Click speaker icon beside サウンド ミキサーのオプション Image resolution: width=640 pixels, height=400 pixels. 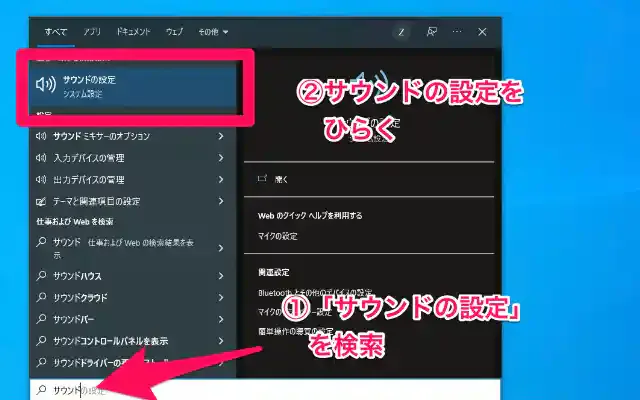coord(41,136)
